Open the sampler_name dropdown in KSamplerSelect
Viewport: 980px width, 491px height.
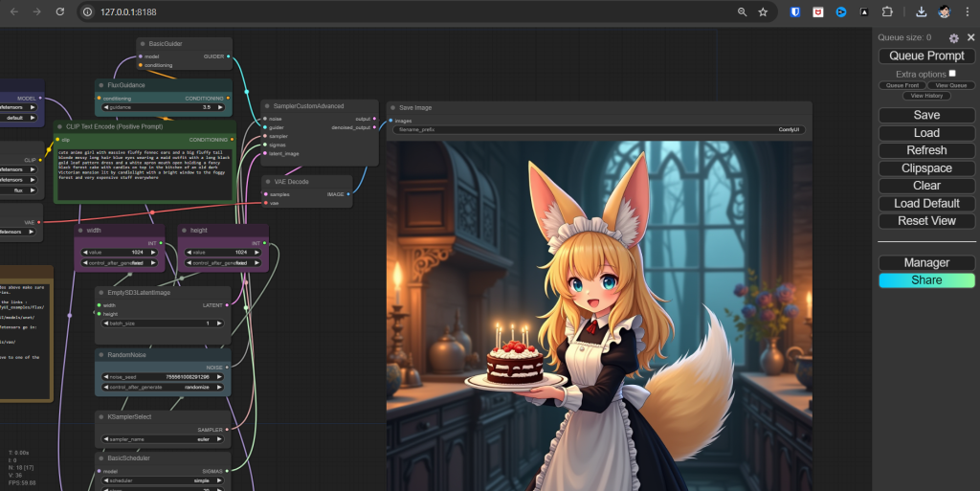(x=163, y=439)
